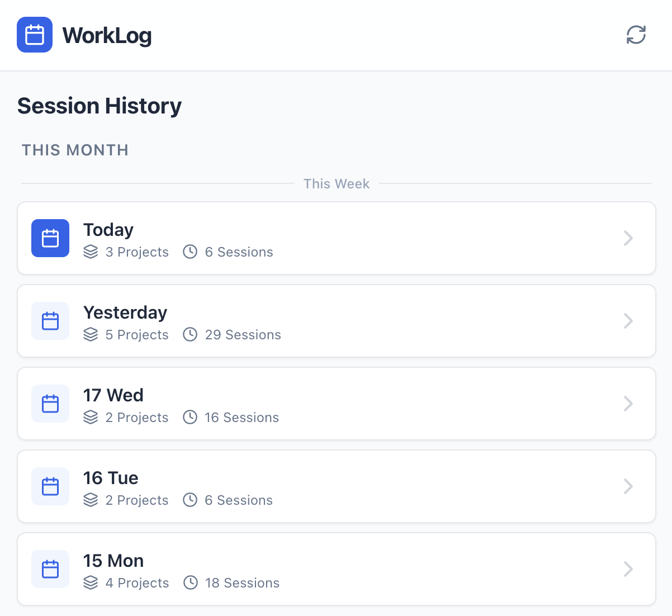Click 4 Projects in 15 Mon row
This screenshot has width=672, height=616.
pos(137,583)
